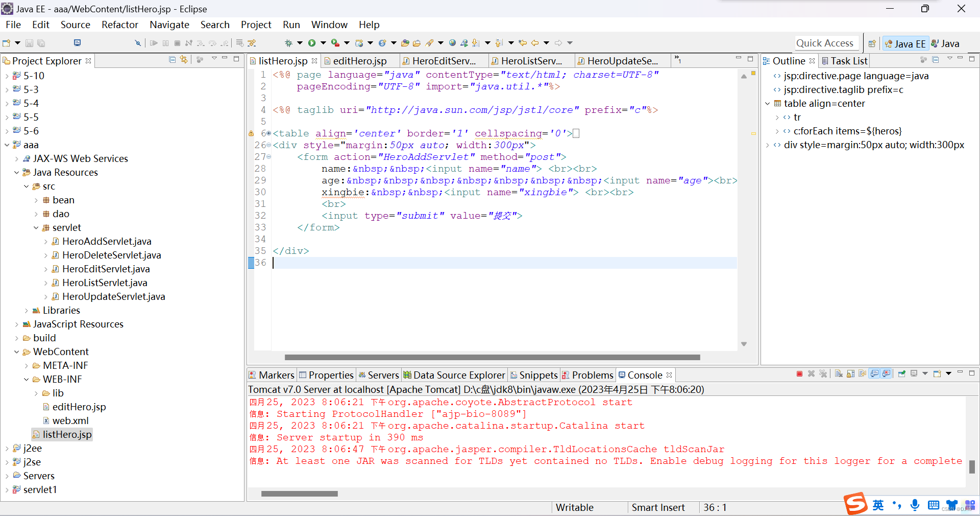Switch to the Java perspective
The height and width of the screenshot is (516, 980).
(x=945, y=44)
